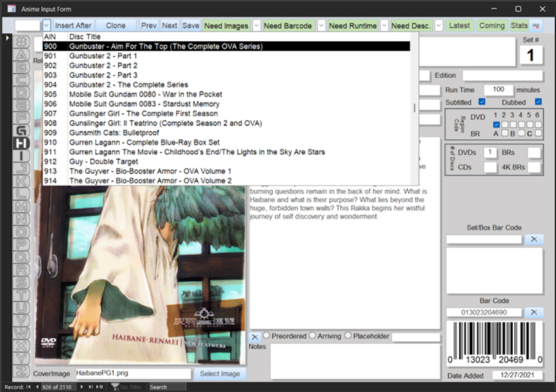Clear the Set/Box Bar Code with X
Viewport: 556px width, 392px height.
pos(534,239)
